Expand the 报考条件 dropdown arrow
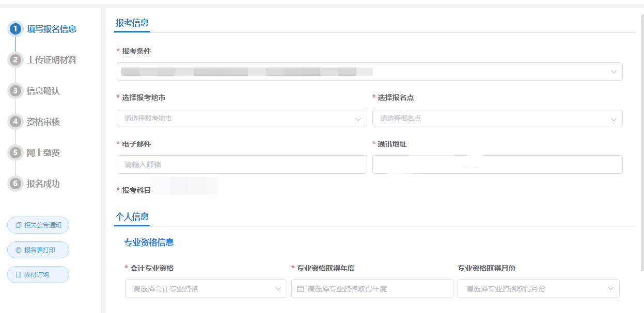The height and width of the screenshot is (313, 644). 614,72
